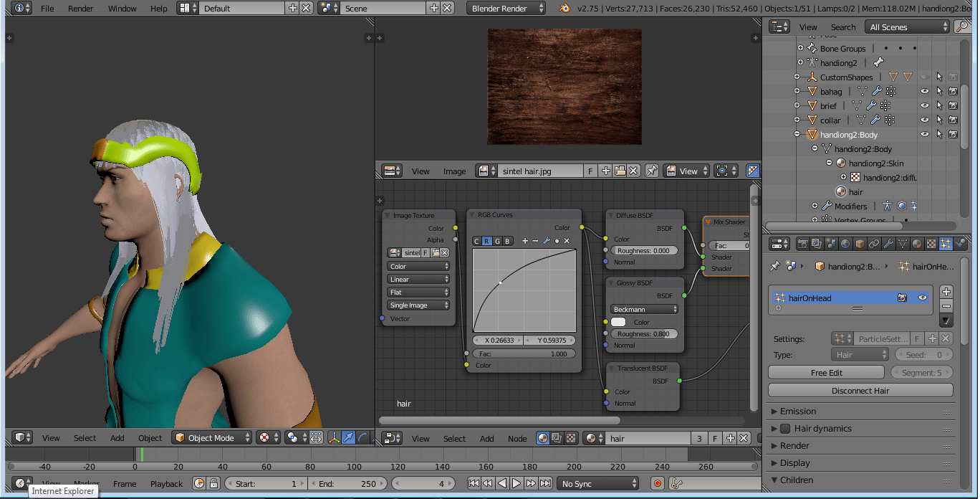This screenshot has height=499, width=980.
Task: Open the Mesh Data properties triangle tab
Action: [x=903, y=244]
